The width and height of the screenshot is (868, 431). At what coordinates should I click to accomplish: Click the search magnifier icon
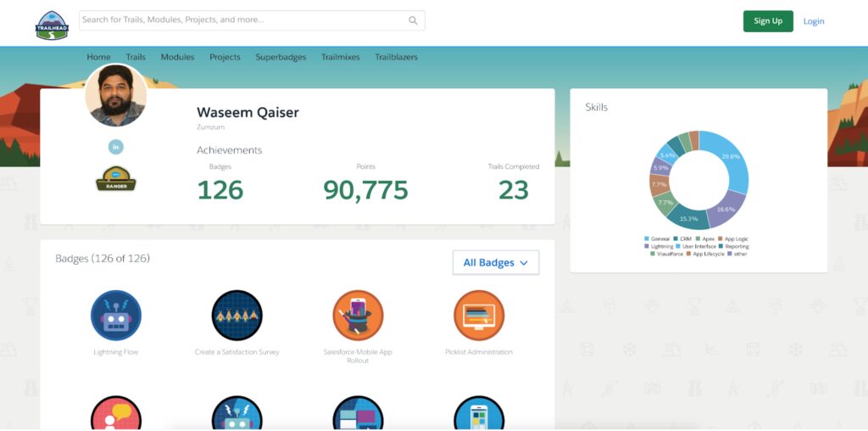(x=413, y=20)
